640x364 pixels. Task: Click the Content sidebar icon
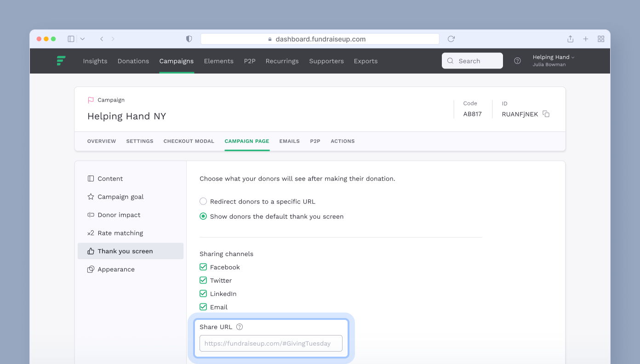point(91,178)
